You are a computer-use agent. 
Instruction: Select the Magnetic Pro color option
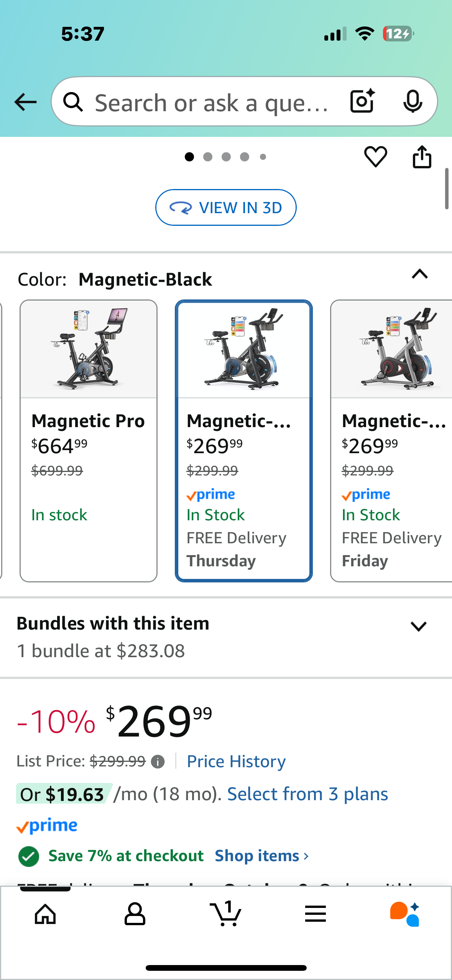(x=89, y=441)
